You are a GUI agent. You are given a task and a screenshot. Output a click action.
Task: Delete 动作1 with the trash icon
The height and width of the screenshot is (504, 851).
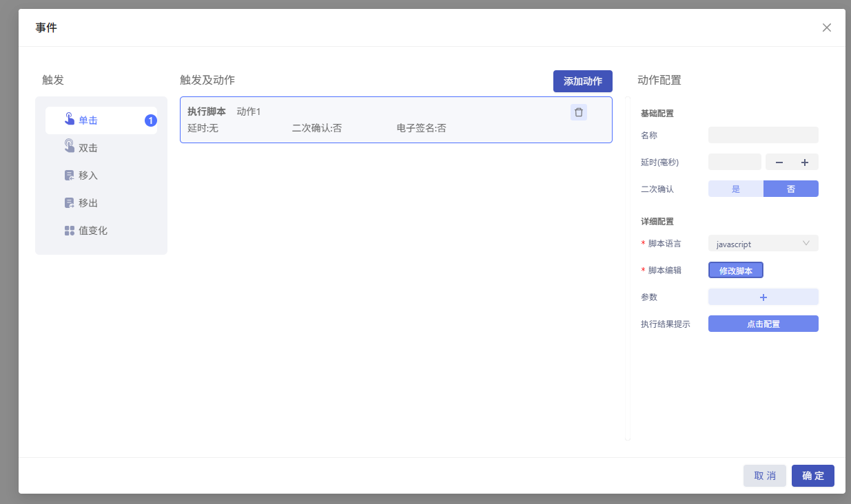[579, 112]
